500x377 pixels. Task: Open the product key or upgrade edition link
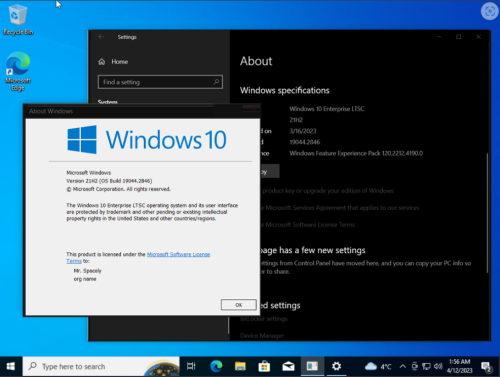pyautogui.click(x=328, y=191)
